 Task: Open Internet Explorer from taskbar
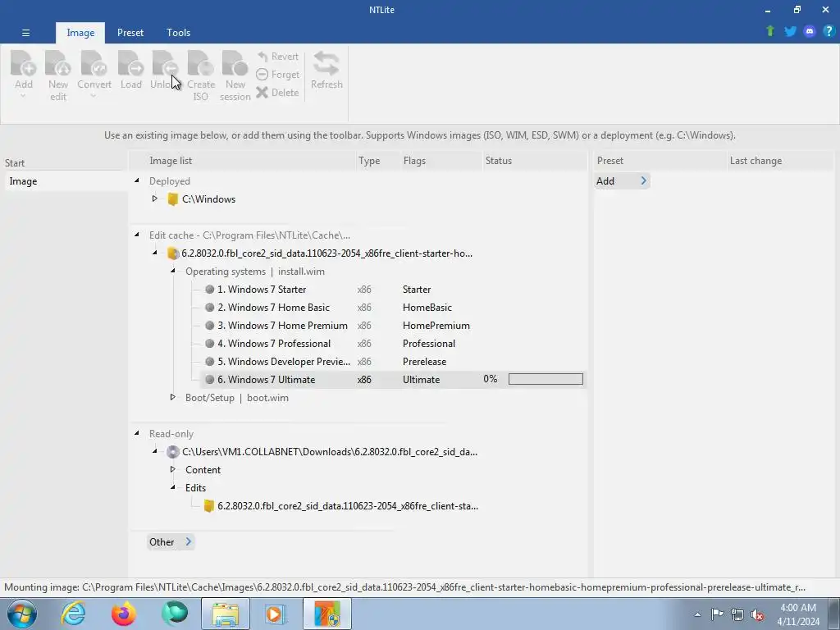(73, 614)
